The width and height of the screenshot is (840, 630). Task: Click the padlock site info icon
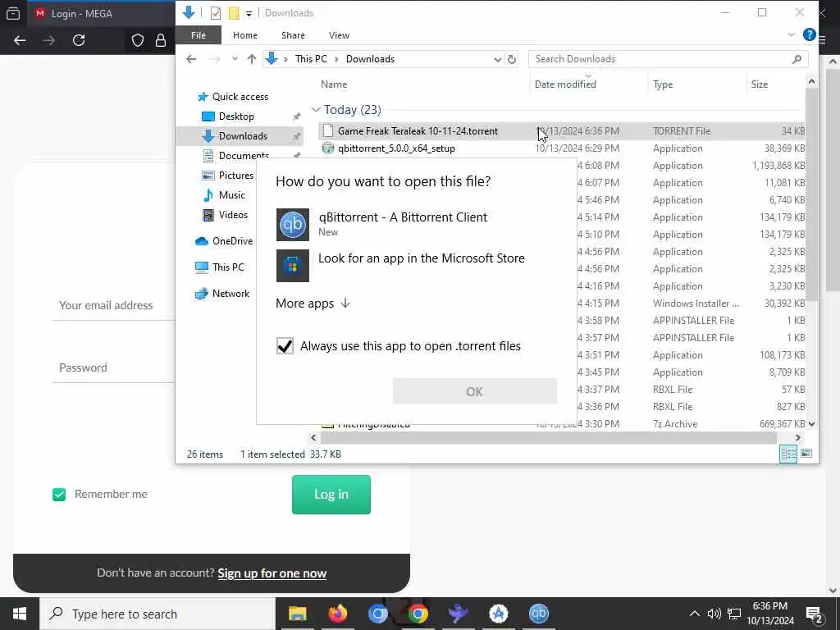pos(161,40)
